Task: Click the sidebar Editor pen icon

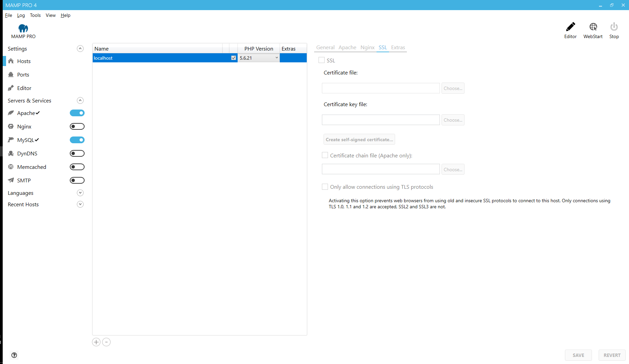Action: 11,88
